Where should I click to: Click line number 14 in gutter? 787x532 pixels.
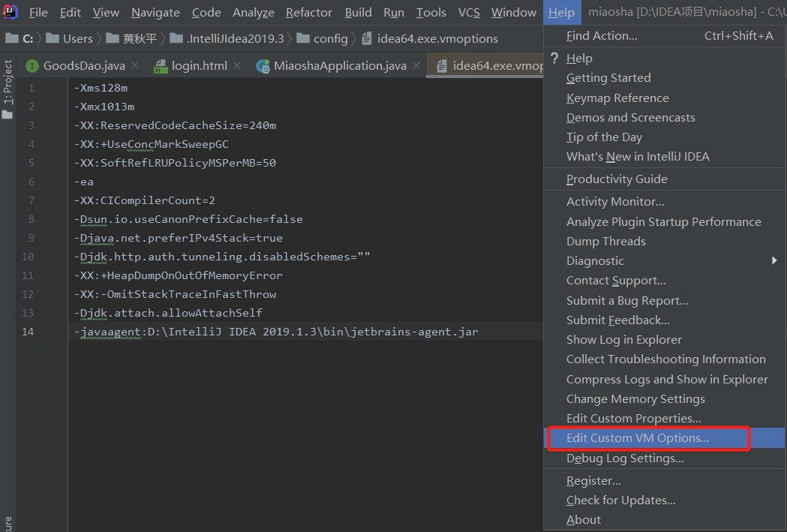point(28,332)
